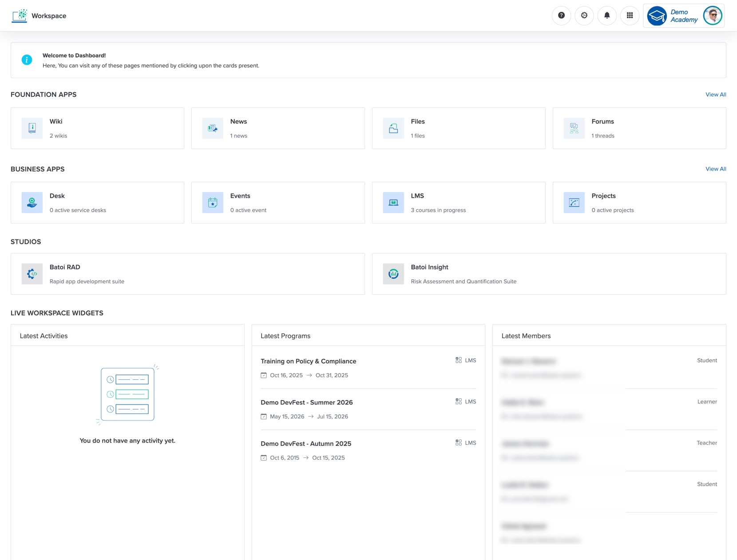
Task: Click the LMS app icon
Action: tap(392, 203)
